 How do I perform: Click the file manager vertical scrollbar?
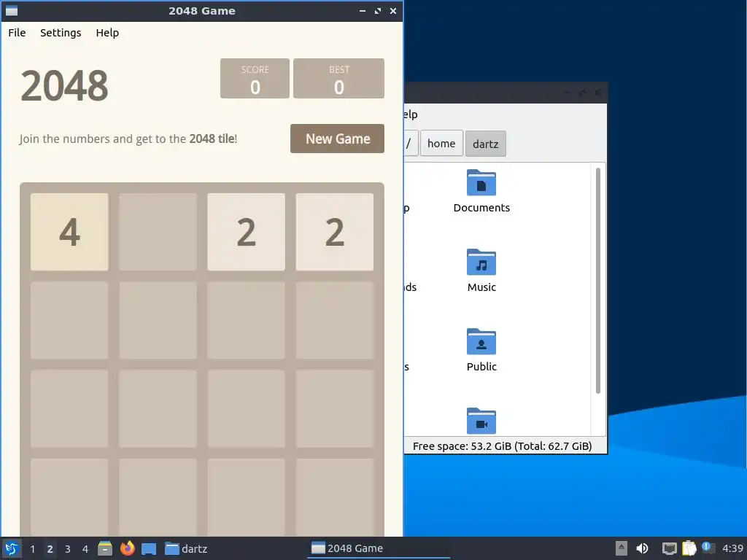598,281
